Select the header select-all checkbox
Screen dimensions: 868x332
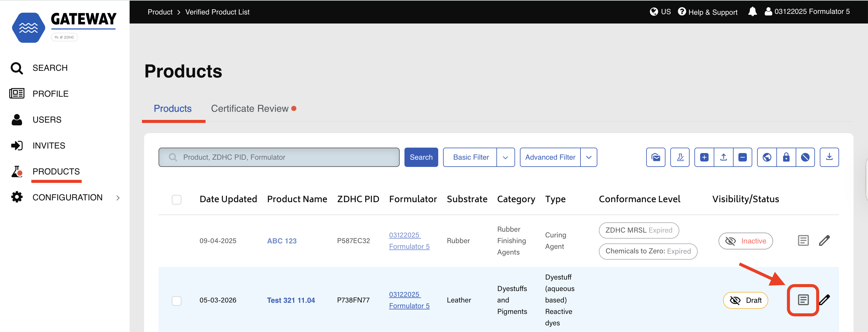177,199
